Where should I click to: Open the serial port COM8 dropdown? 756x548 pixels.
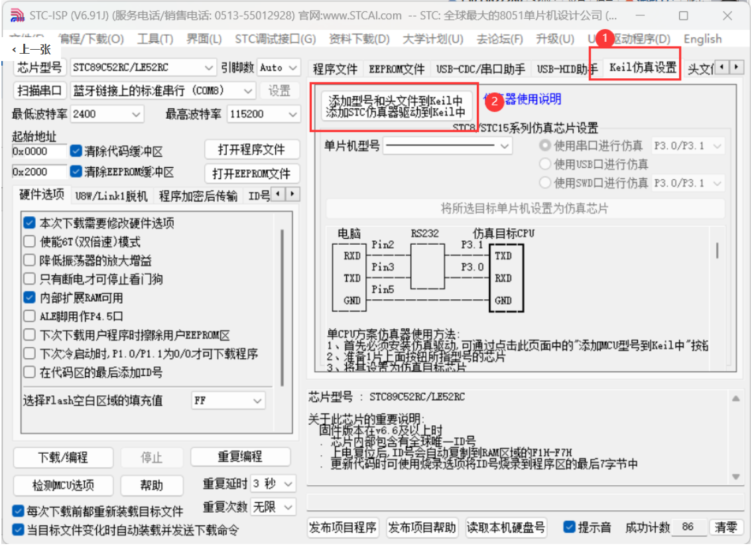[x=163, y=91]
